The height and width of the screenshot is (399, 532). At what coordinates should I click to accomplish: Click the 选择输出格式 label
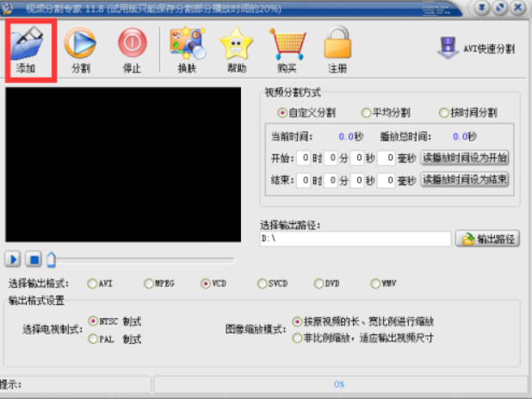click(x=39, y=284)
